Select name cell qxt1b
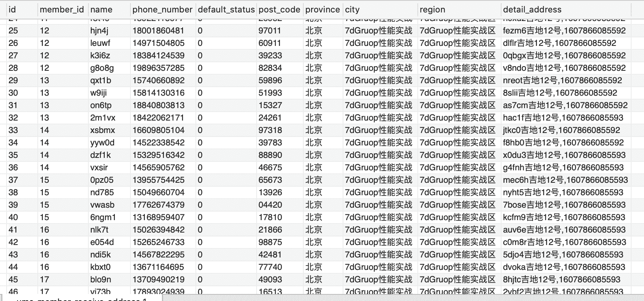The width and height of the screenshot is (644, 301). point(100,80)
